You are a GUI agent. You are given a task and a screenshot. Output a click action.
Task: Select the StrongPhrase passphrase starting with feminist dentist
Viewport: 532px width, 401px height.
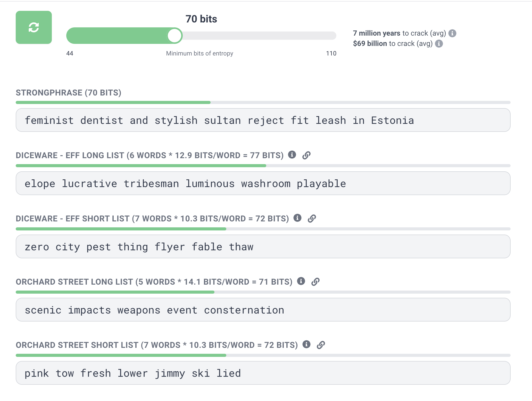pyautogui.click(x=263, y=120)
